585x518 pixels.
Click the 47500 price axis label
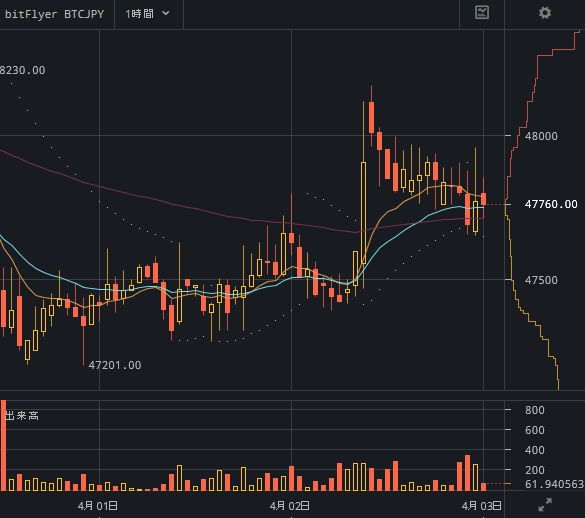[541, 280]
